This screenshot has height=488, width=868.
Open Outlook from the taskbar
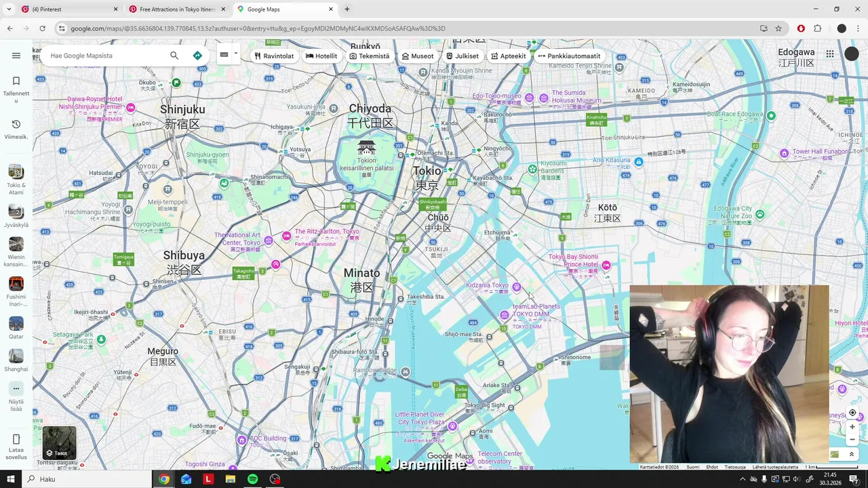pyautogui.click(x=186, y=479)
